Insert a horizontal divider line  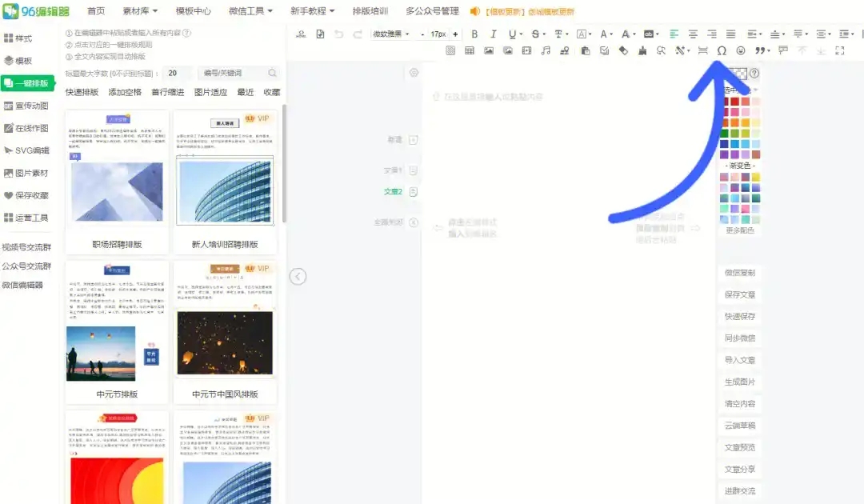702,50
